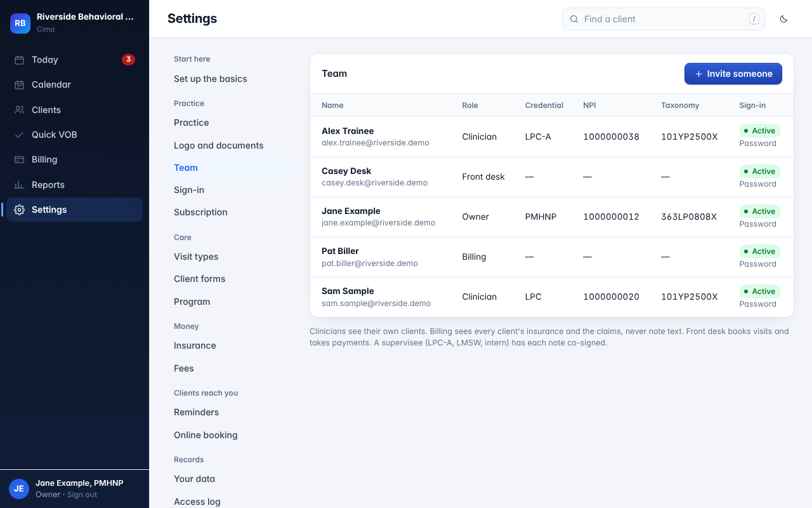
Task: Open Your data settings
Action: pos(231,479)
